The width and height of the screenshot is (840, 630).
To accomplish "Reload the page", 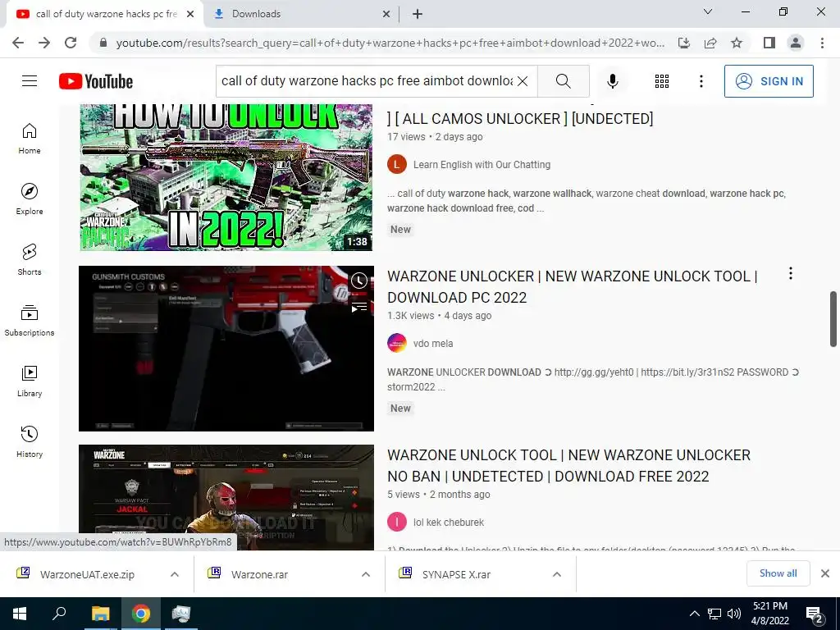I will coord(71,43).
